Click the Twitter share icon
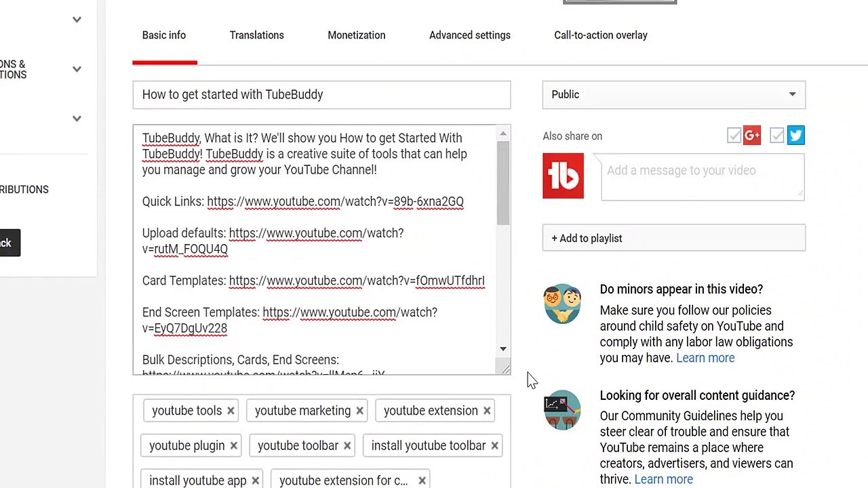Screen dimensions: 868x488 (x=795, y=136)
